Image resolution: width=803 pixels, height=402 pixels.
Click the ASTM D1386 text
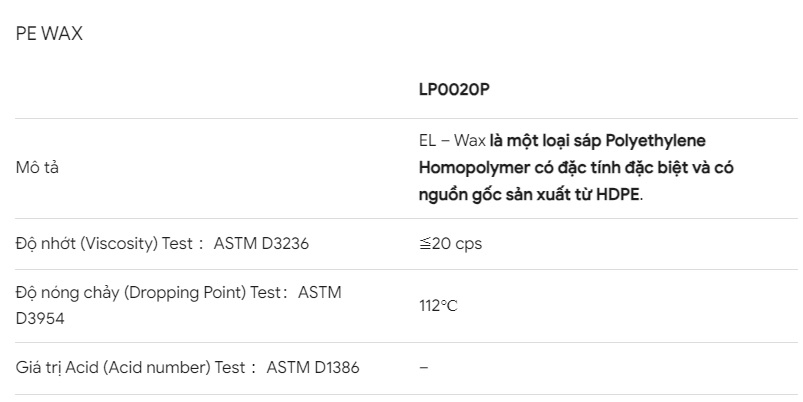313,367
